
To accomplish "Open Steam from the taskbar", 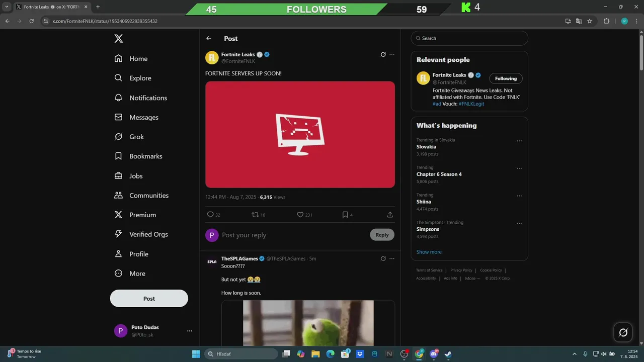I will [448, 354].
